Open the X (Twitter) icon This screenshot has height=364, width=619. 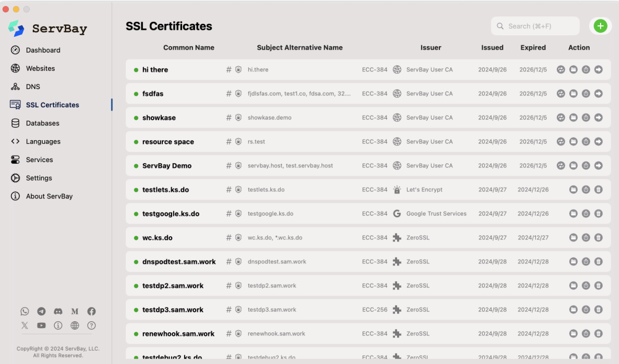pyautogui.click(x=25, y=326)
